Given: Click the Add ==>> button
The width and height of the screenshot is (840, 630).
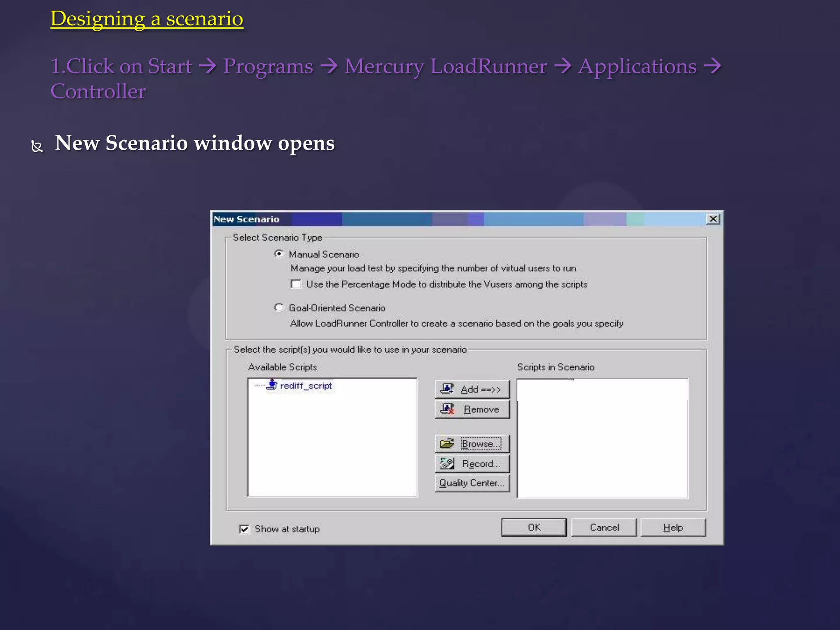Looking at the screenshot, I should (472, 389).
